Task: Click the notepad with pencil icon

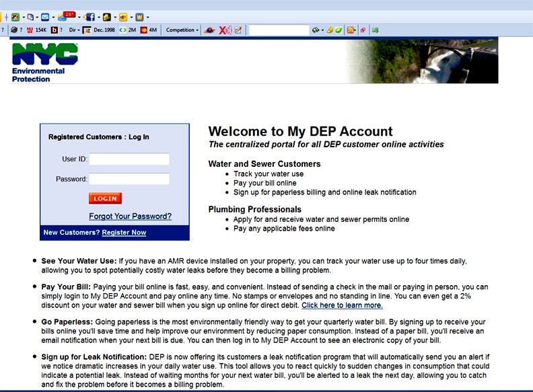Action: 238,30
